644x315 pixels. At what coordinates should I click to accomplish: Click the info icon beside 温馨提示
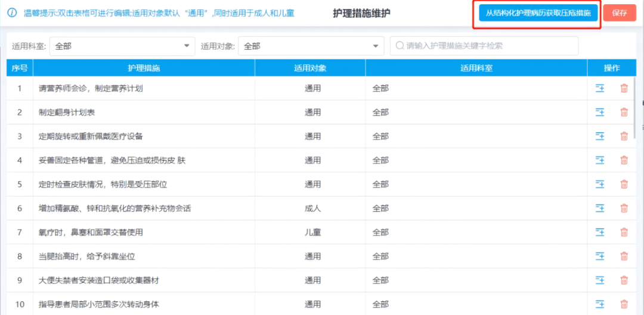(x=13, y=13)
